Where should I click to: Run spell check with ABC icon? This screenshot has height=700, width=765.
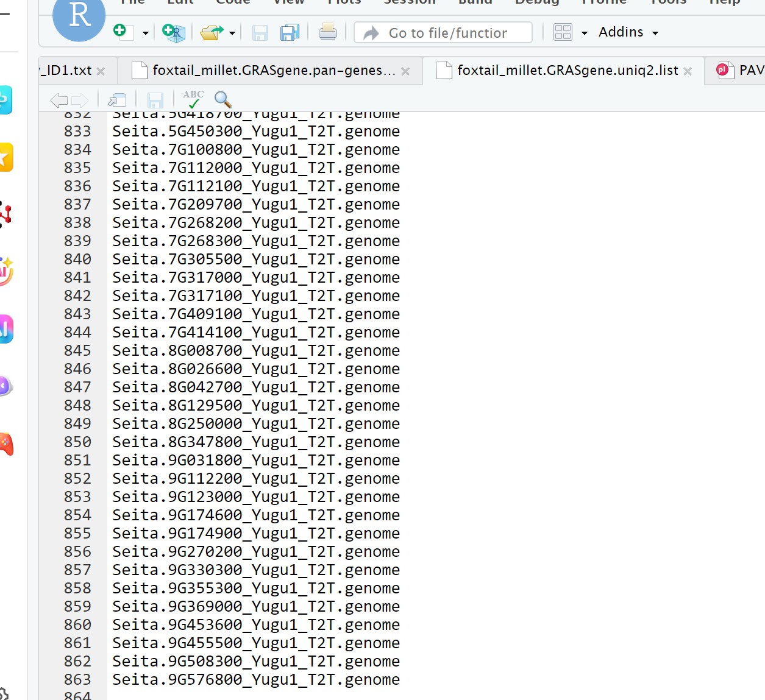point(193,99)
